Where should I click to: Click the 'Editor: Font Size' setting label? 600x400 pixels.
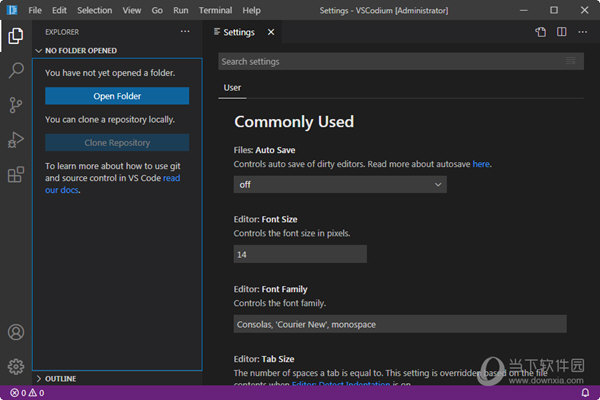[x=266, y=219]
